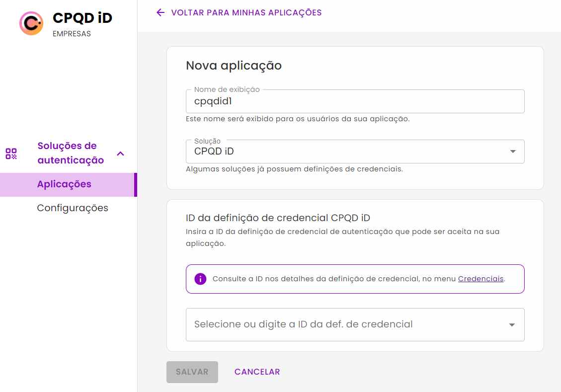561x392 pixels.
Task: Click the CPQD iD circular logo icon
Action: pyautogui.click(x=31, y=23)
